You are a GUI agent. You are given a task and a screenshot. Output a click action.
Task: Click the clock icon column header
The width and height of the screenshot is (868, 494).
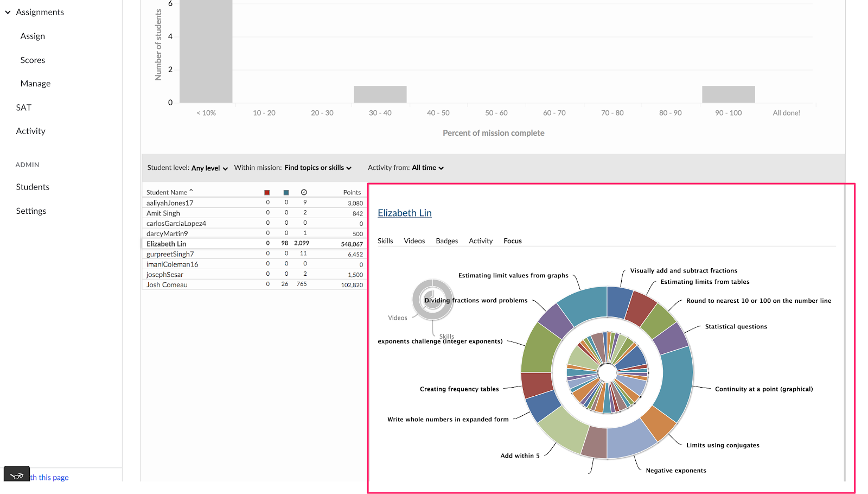[304, 193]
